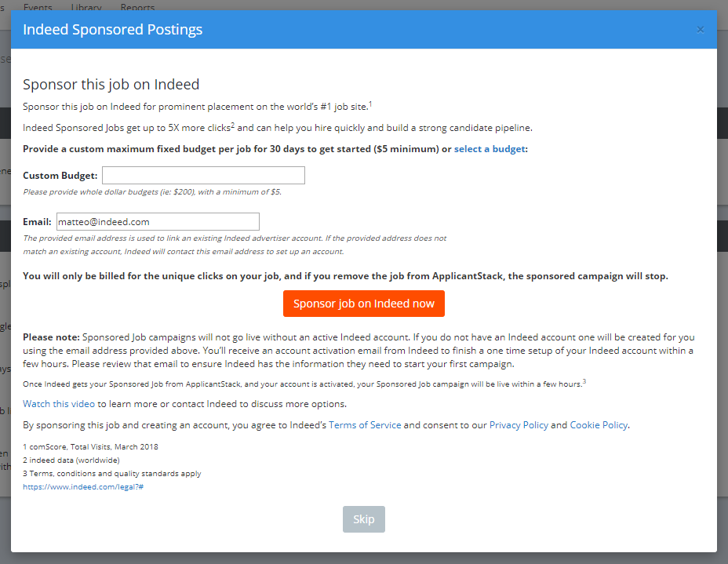Viewport: 728px width, 564px height.
Task: Click inside the Custom Budget field
Action: click(202, 175)
